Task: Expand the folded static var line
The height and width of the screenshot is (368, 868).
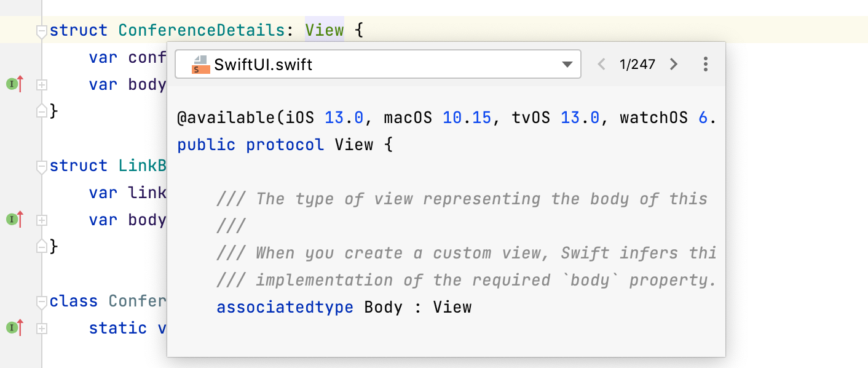Action: tap(42, 329)
